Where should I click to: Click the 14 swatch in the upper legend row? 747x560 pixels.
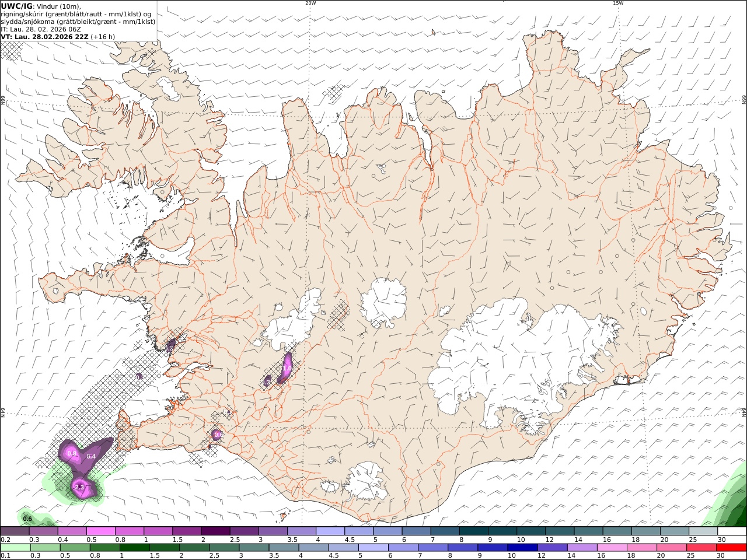[588, 531]
